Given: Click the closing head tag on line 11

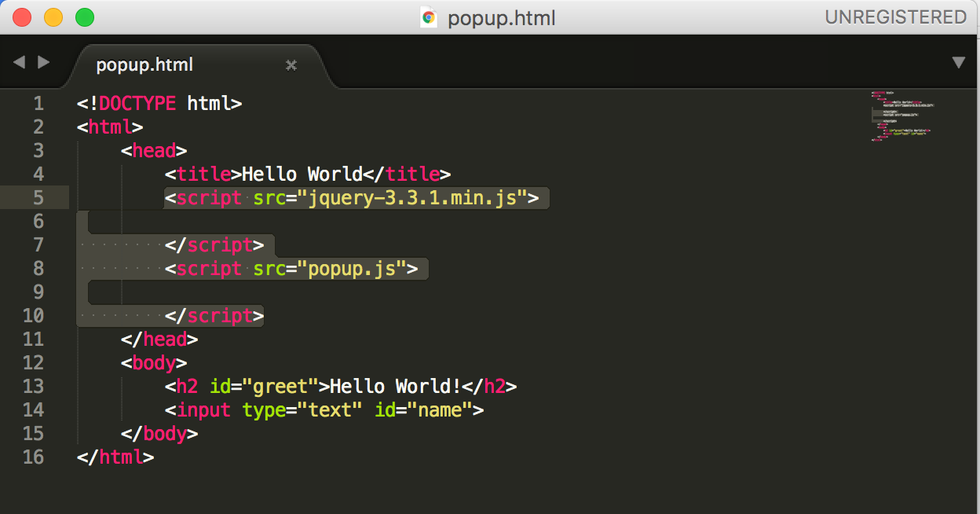Looking at the screenshot, I should (159, 340).
